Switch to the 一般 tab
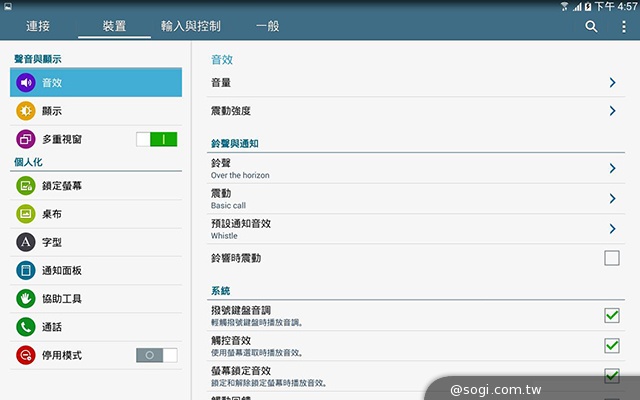The height and width of the screenshot is (400, 640). click(267, 27)
